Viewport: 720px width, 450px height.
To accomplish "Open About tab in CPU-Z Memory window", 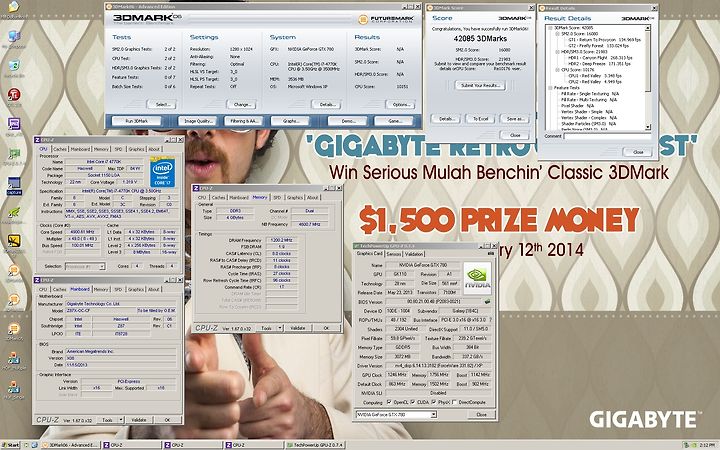I will [313, 197].
